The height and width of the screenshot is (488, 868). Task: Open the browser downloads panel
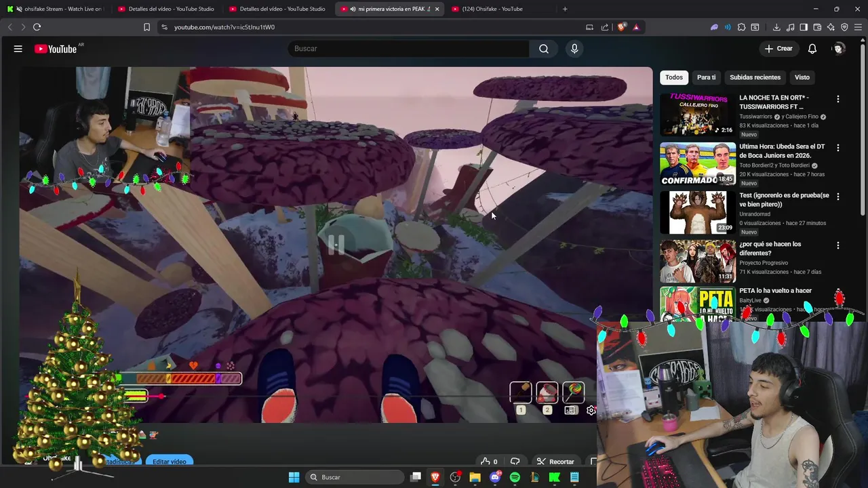(776, 27)
